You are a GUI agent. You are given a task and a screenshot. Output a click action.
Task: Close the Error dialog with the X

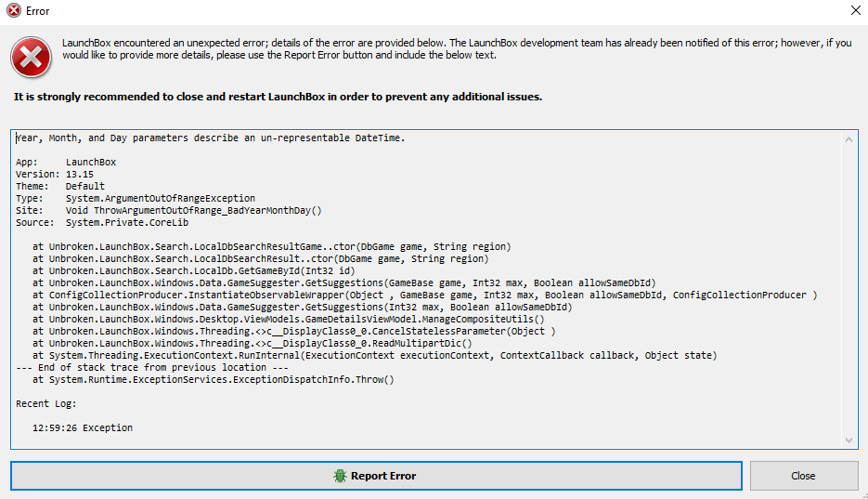tap(855, 10)
